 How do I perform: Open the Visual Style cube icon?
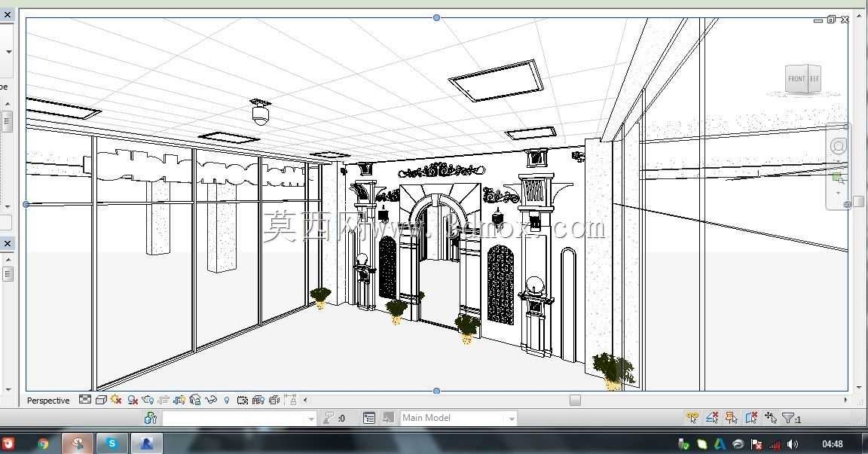[101, 400]
